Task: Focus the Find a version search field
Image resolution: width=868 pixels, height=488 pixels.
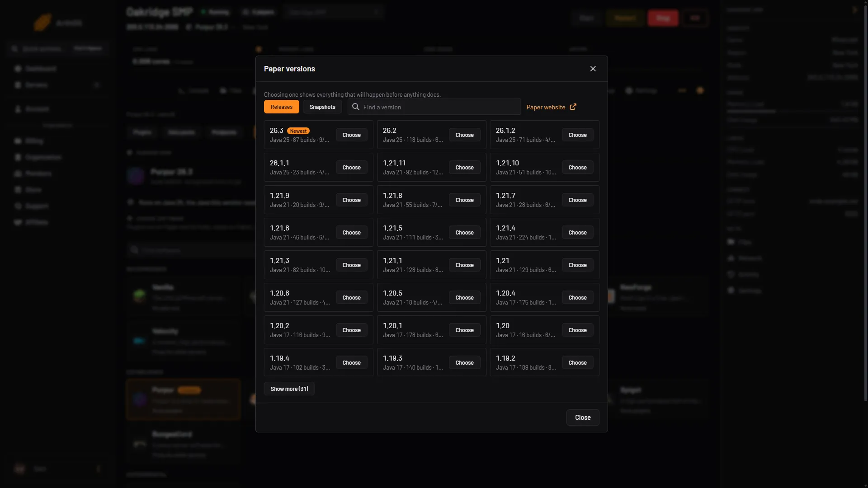Action: (x=434, y=107)
